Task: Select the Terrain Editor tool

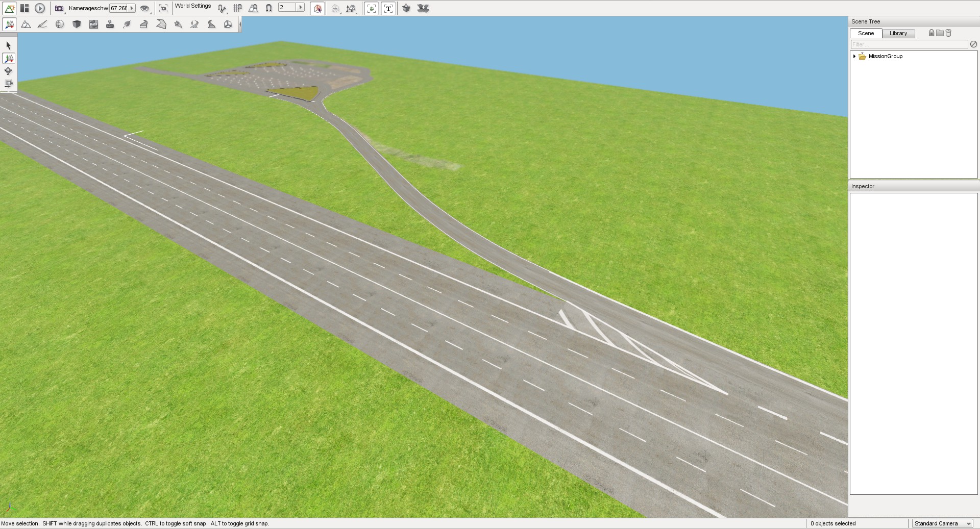Action: pos(26,24)
